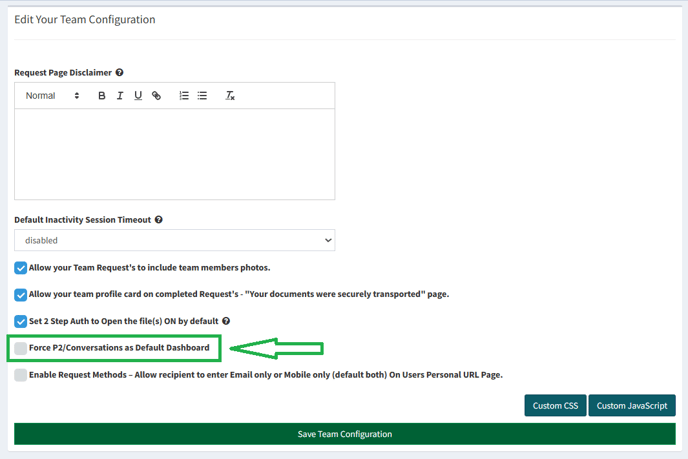Enable Force P2/Conversations as Default Dashboard

pos(21,348)
